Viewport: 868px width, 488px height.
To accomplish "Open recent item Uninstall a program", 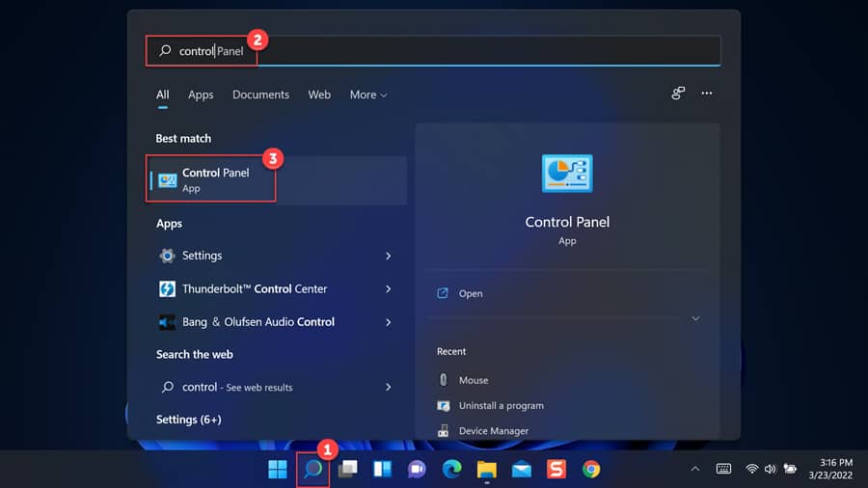I will coord(501,406).
